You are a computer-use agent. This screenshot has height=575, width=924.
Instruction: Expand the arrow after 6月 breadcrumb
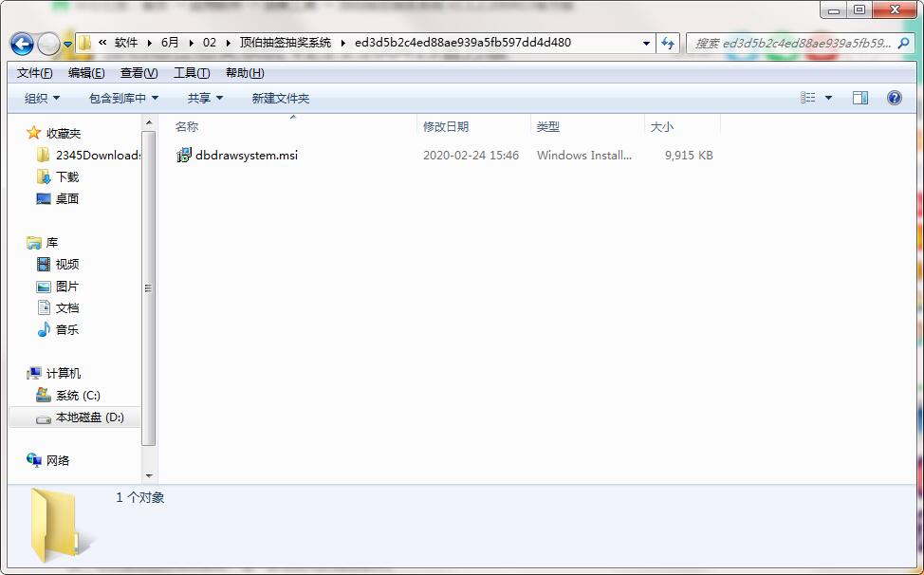point(191,43)
